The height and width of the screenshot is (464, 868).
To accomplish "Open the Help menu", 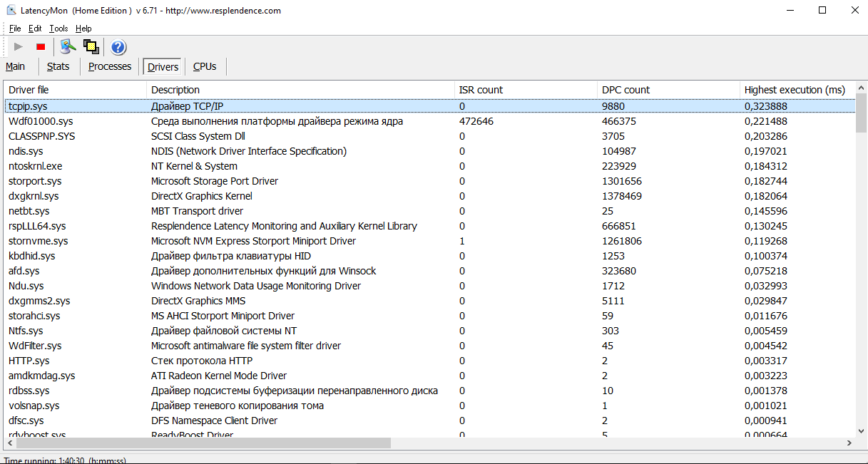I will point(83,29).
